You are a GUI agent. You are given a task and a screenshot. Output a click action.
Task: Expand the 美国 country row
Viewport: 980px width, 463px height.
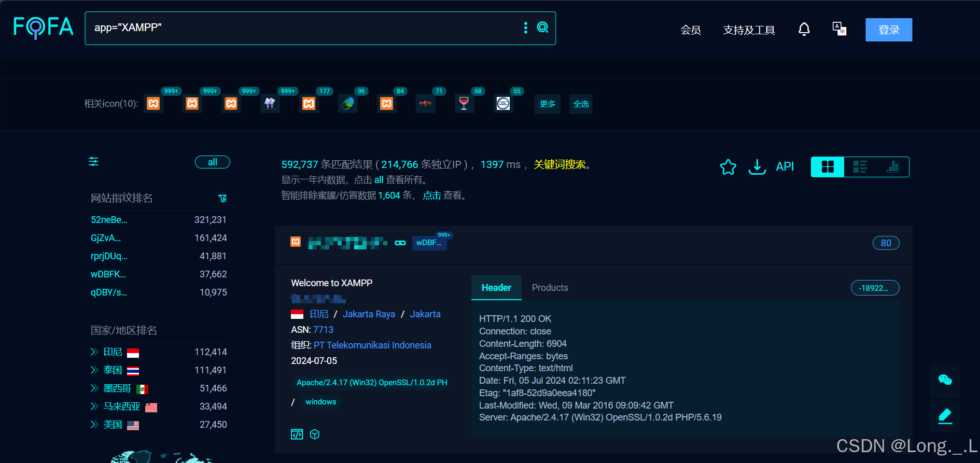(x=94, y=425)
